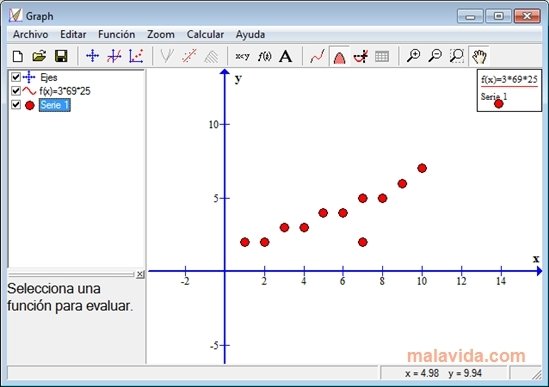This screenshot has height=387, width=549.
Task: Uncheck the f(x)=3*69*25 checkbox
Action: tap(16, 91)
